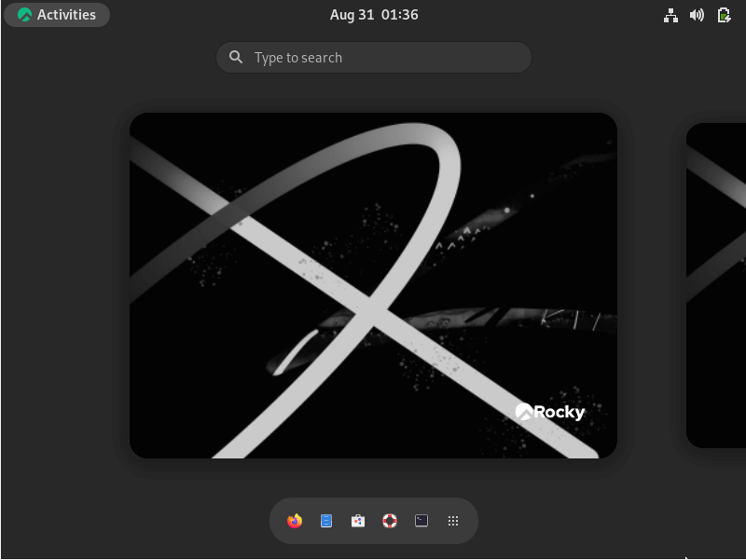The height and width of the screenshot is (560, 746).
Task: Click the Activities button
Action: [x=57, y=15]
